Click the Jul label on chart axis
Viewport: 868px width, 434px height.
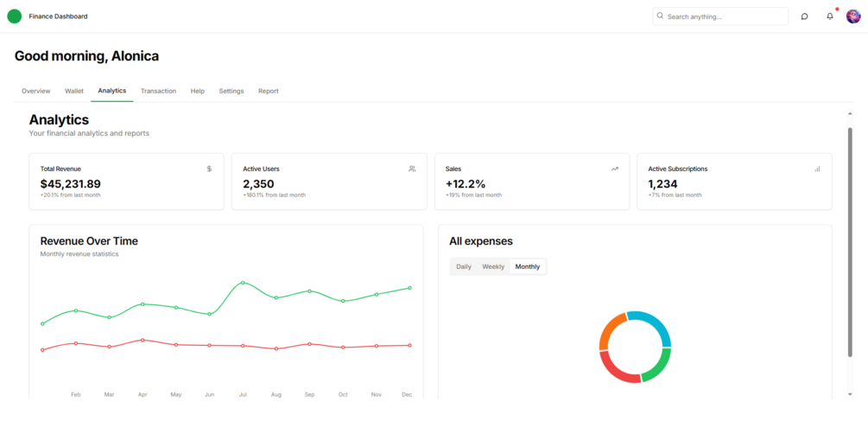(x=243, y=394)
